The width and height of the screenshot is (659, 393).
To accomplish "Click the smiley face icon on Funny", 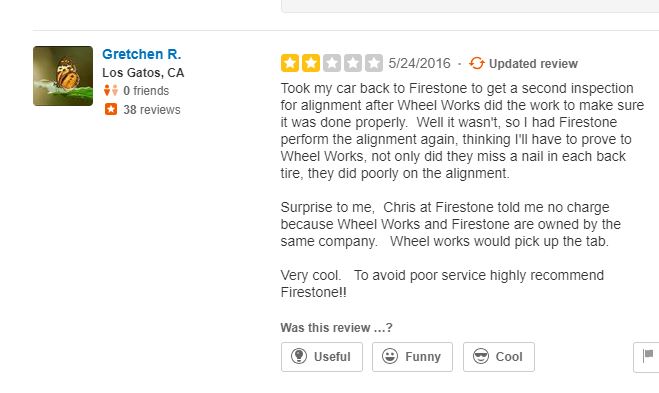I will 390,356.
